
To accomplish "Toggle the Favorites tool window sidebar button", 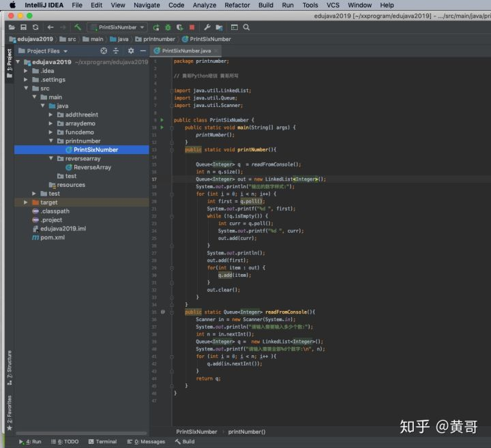I will 9,410.
